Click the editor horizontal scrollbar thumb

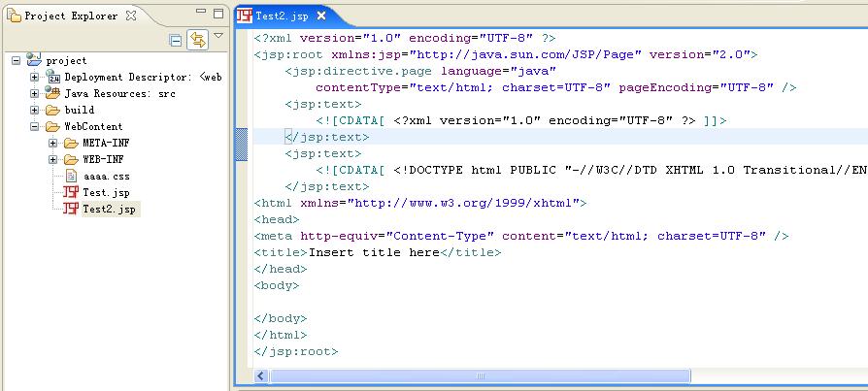coord(480,376)
